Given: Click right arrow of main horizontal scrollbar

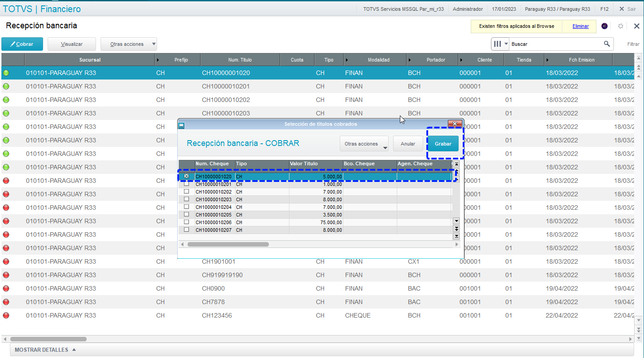Looking at the screenshot, I should pyautogui.click(x=631, y=339).
